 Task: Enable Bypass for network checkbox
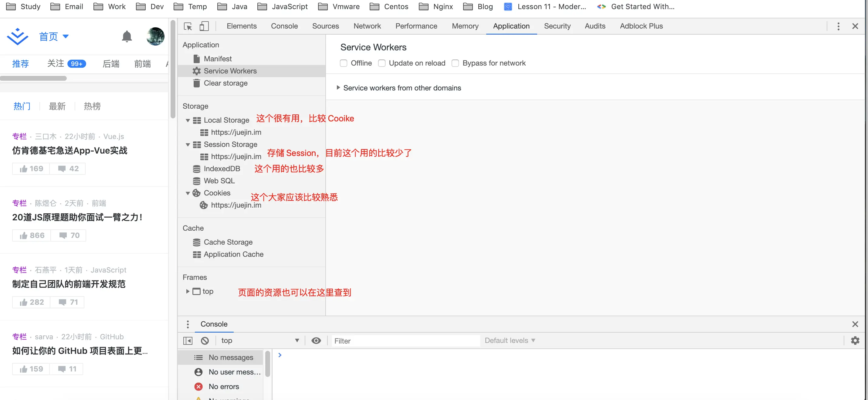pyautogui.click(x=455, y=63)
